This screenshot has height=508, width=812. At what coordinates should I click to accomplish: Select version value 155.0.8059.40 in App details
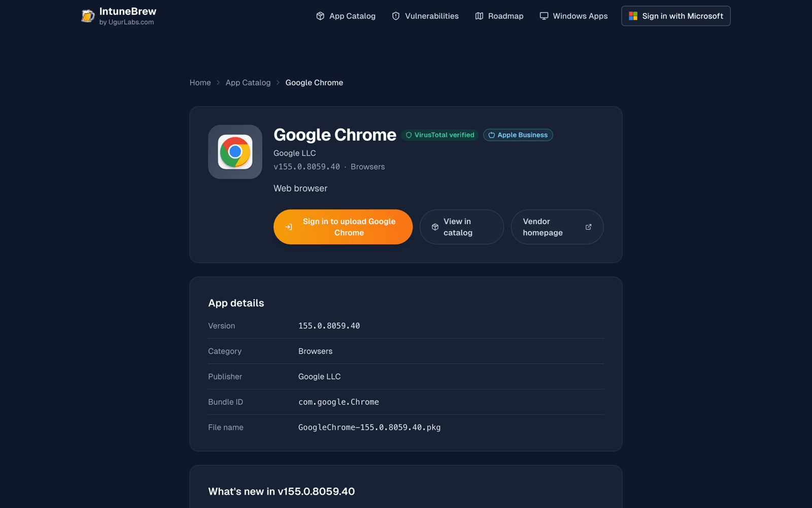pyautogui.click(x=329, y=326)
